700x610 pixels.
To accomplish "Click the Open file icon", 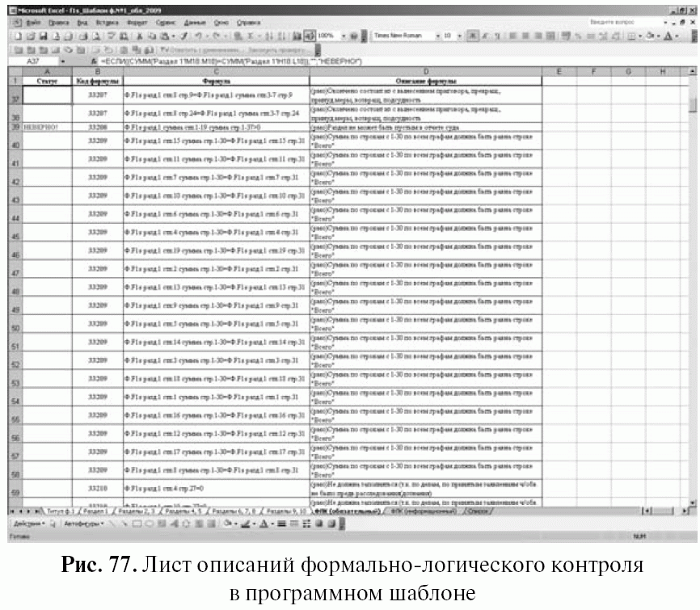I will (x=31, y=36).
